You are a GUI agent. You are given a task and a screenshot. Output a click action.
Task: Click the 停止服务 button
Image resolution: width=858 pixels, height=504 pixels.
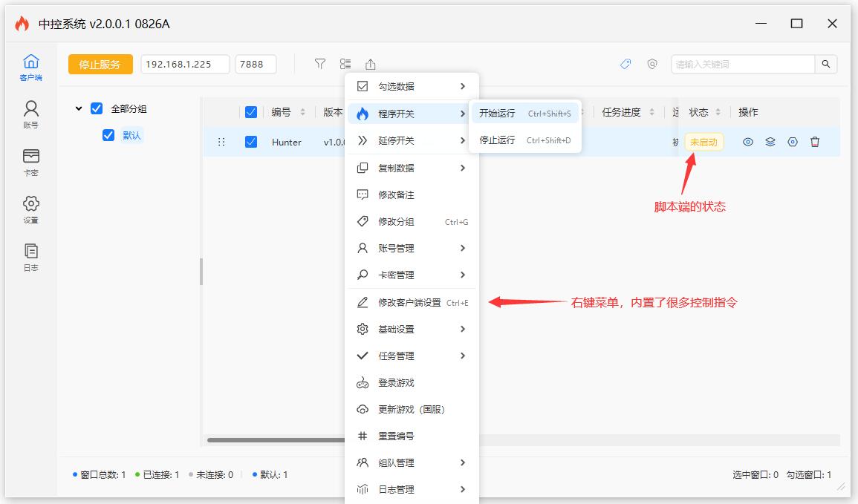click(x=100, y=65)
